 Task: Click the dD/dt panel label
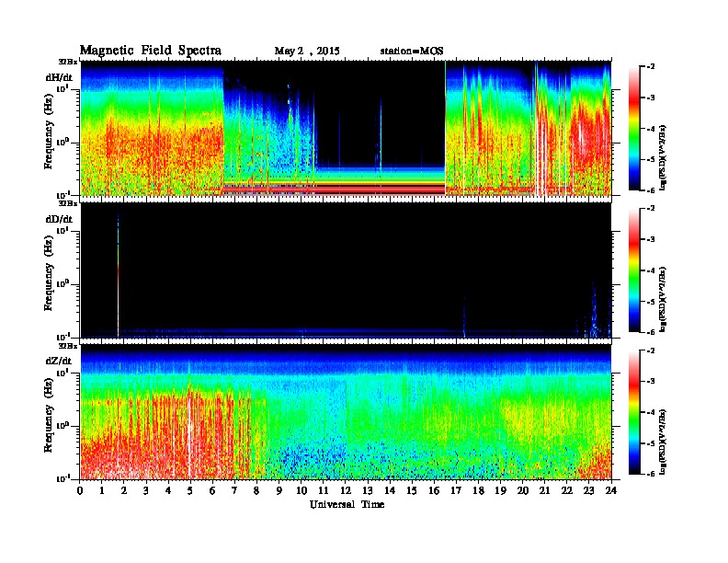tap(59, 219)
